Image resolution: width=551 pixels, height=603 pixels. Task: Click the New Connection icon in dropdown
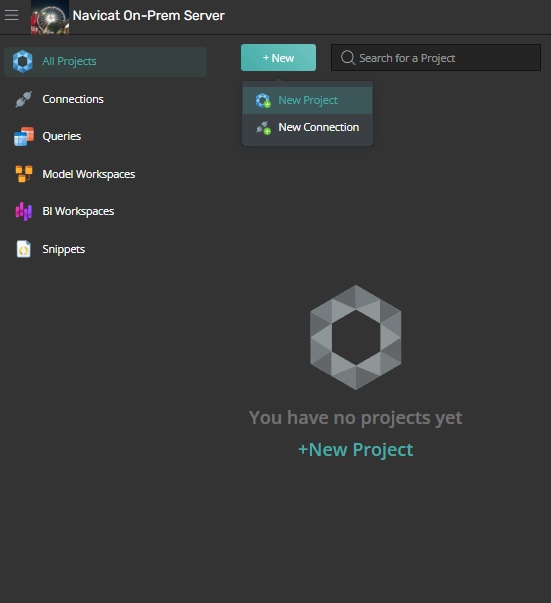[x=264, y=127]
